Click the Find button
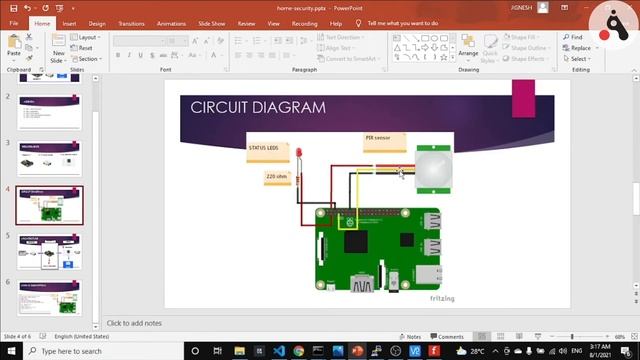 pyautogui.click(x=573, y=37)
